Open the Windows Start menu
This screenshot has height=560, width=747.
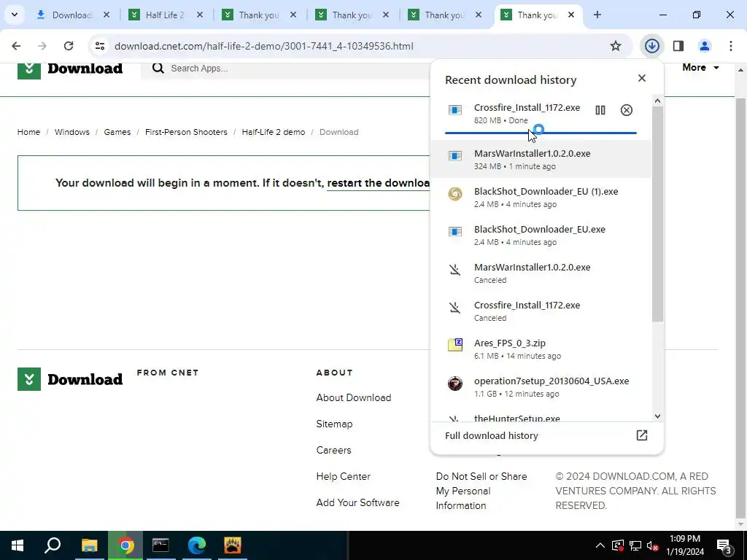click(18, 545)
